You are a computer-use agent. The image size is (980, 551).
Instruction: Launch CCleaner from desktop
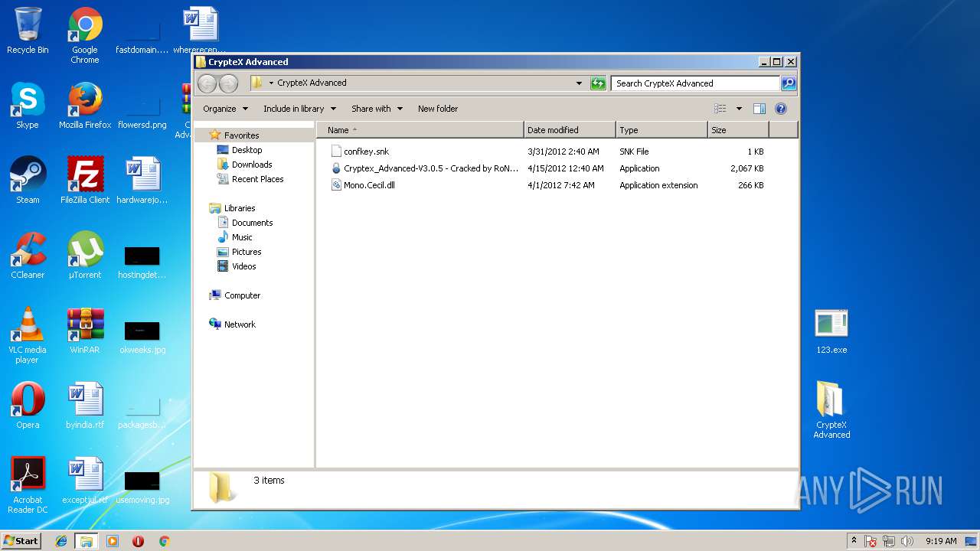click(x=28, y=256)
